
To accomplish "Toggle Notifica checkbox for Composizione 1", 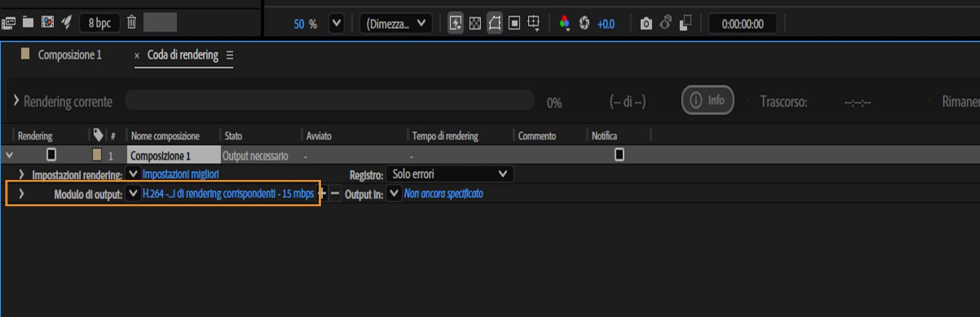I will (x=619, y=154).
